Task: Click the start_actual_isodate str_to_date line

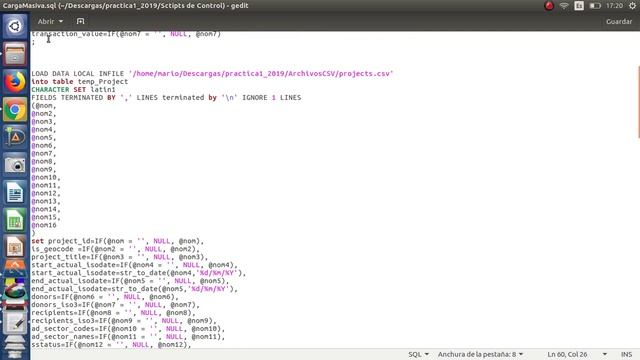Action: (139, 273)
